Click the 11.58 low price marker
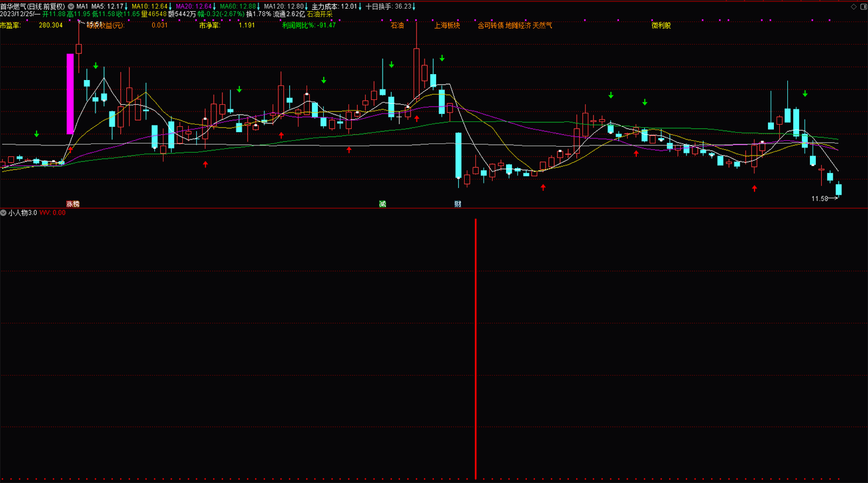 [x=819, y=199]
